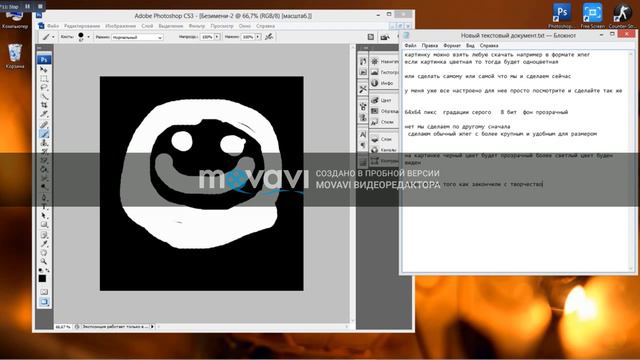The image size is (640, 360).
Task: Open Photoshop Файл menu
Action: (x=53, y=26)
